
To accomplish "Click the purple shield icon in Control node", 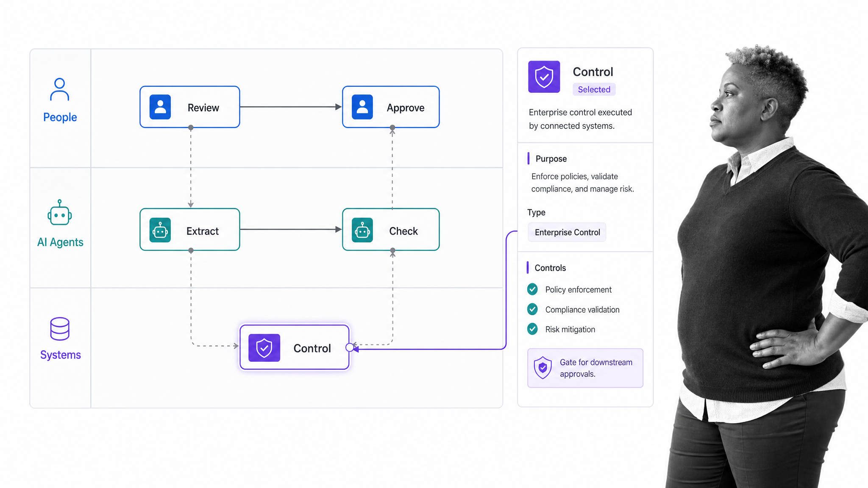I will [x=264, y=348].
